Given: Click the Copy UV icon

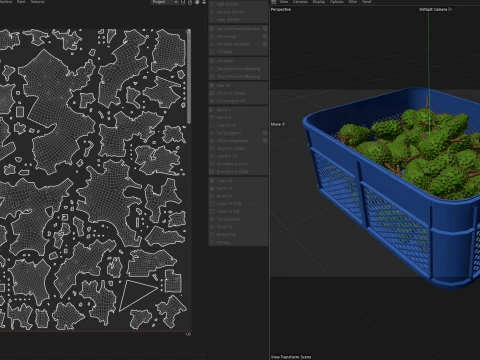Looking at the screenshot, I should [x=212, y=181].
